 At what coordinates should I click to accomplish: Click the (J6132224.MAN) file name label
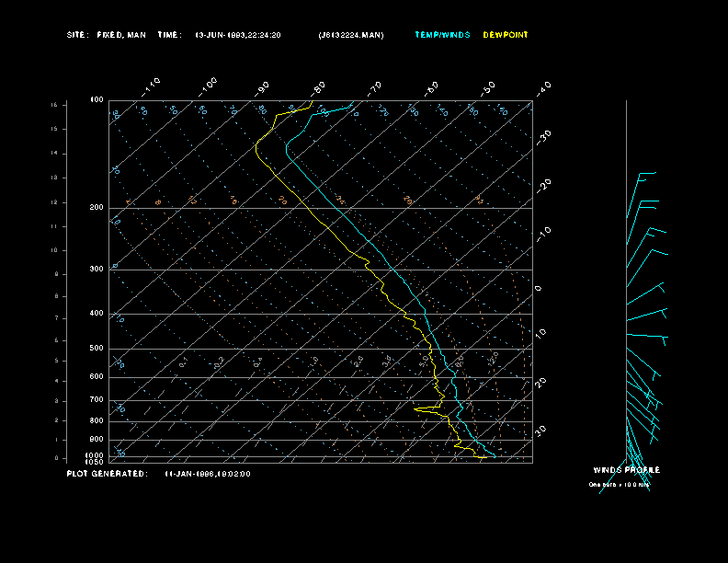click(x=351, y=35)
